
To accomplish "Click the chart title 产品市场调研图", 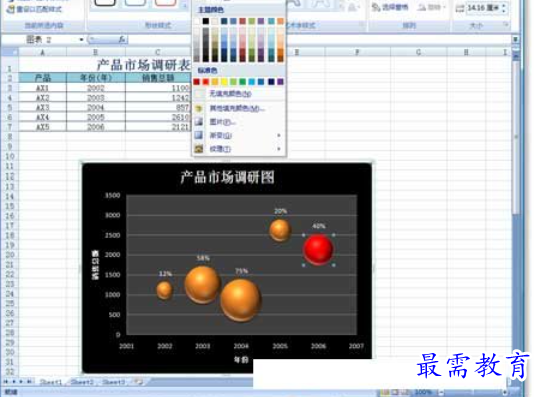I will [227, 177].
